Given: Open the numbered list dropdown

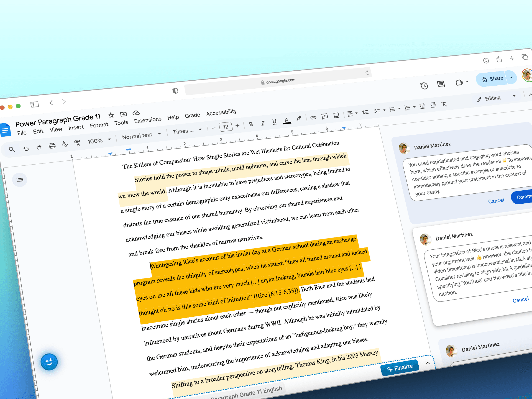Looking at the screenshot, I should 410,108.
